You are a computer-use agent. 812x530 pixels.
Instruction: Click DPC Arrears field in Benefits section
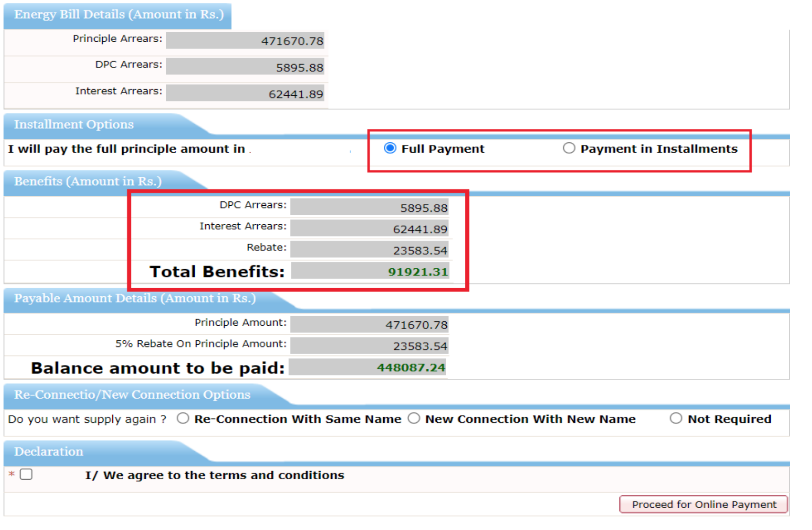tap(369, 207)
